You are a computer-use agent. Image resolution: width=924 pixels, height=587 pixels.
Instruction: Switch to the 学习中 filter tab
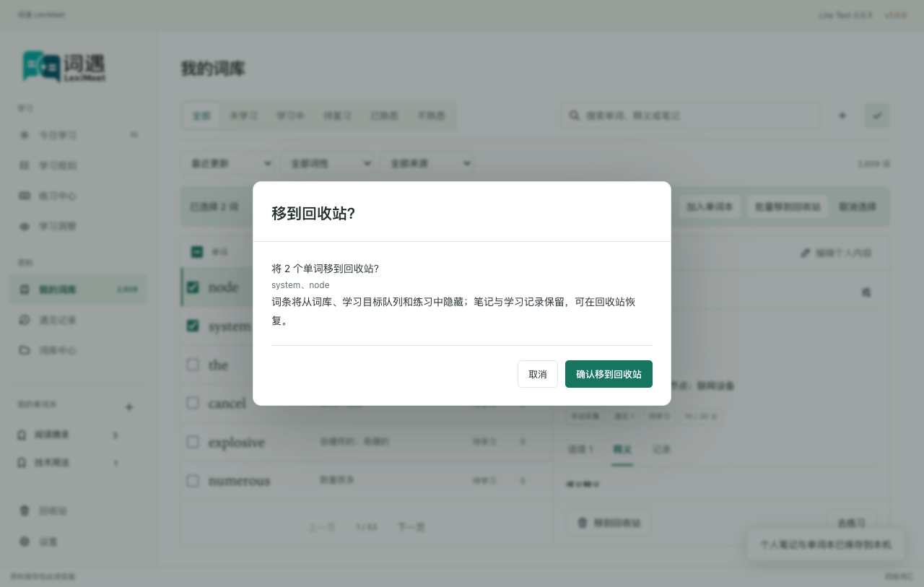tap(291, 116)
